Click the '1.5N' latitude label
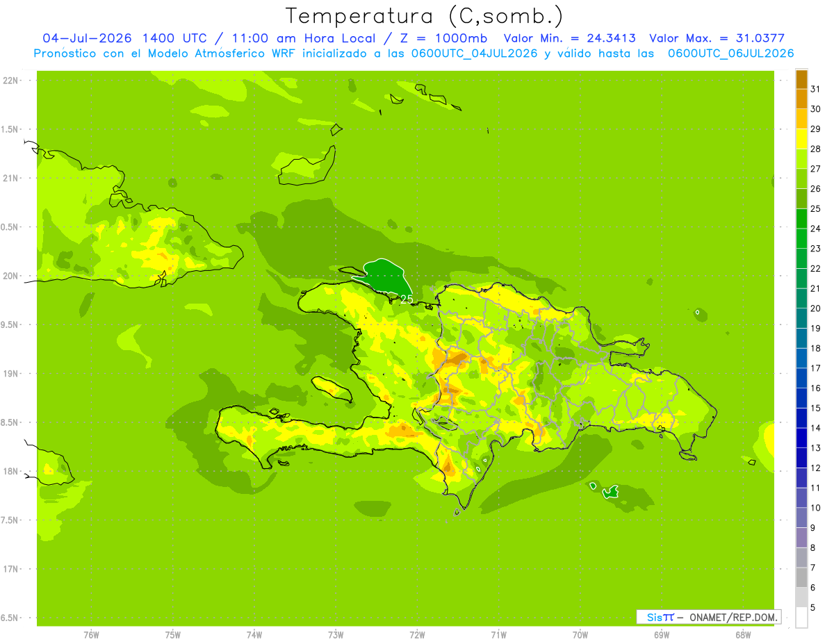Viewport: 834px width, 644px height. [10, 129]
